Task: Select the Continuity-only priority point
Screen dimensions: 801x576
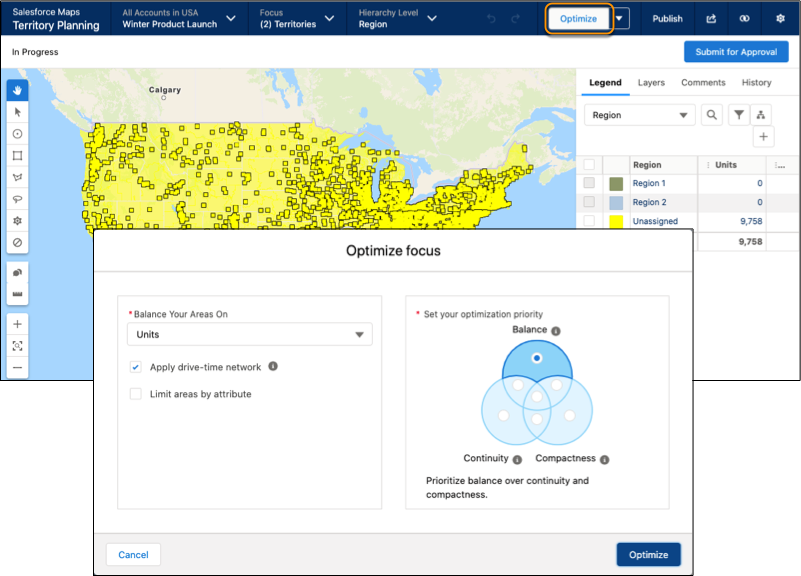Action: tap(503, 415)
